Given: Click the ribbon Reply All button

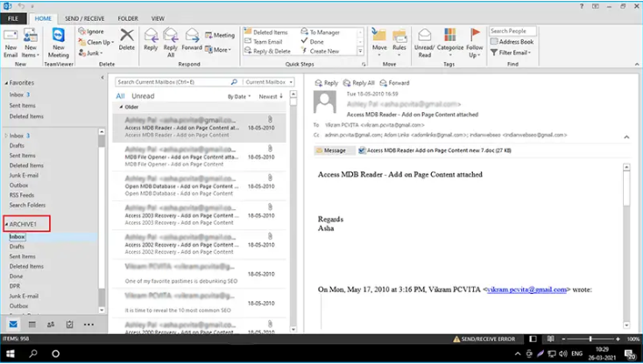Looking at the screenshot, I should tap(171, 43).
